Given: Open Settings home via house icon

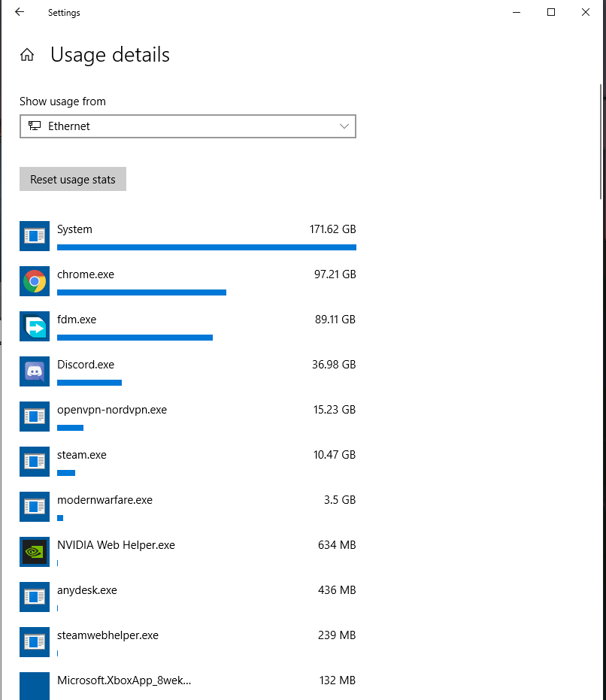Looking at the screenshot, I should pos(27,54).
